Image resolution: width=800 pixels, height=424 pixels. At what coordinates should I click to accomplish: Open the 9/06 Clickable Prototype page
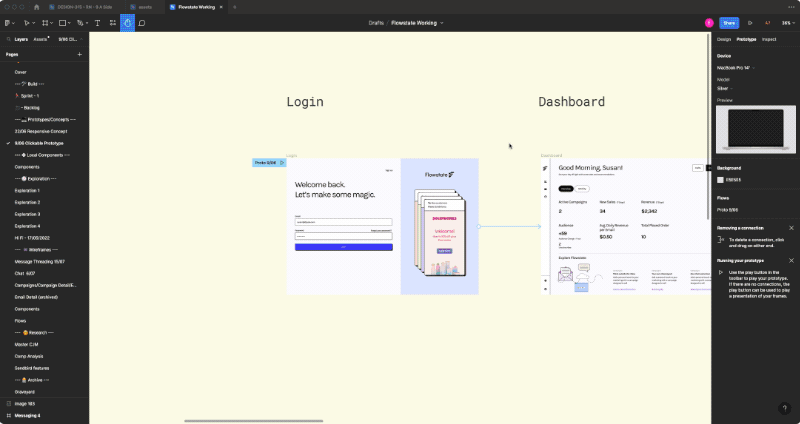(39, 143)
